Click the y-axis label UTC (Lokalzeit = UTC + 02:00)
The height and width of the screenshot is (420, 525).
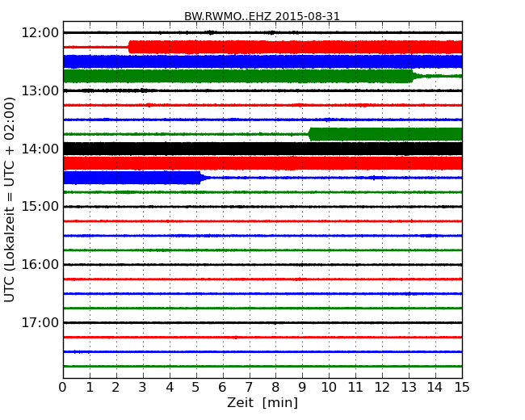[10, 199]
